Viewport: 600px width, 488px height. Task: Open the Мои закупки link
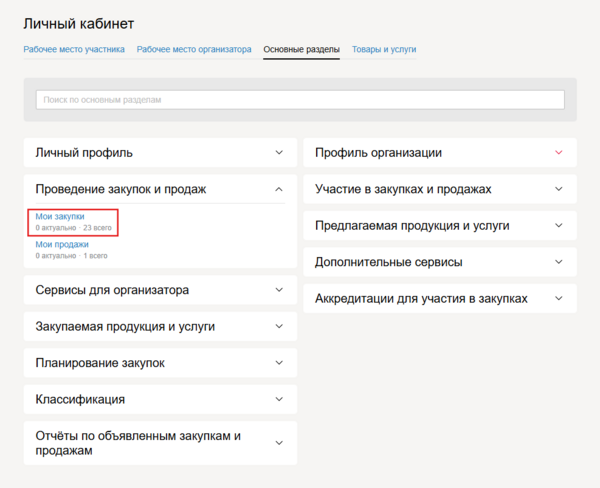(60, 216)
